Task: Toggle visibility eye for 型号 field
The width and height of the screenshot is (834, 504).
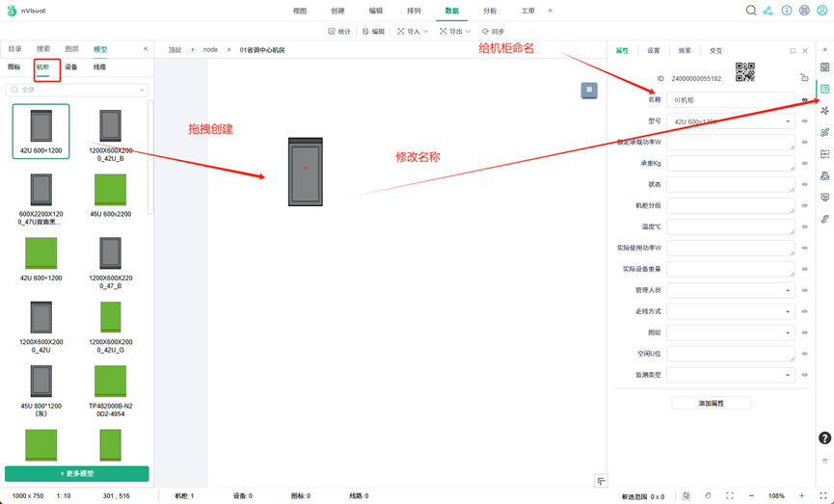Action: coord(805,121)
